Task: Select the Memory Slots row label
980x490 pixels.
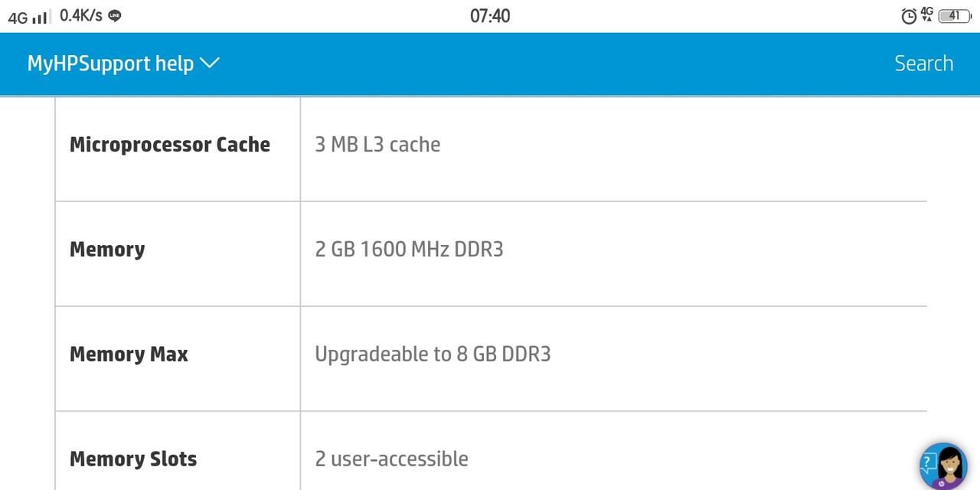Action: pos(132,459)
